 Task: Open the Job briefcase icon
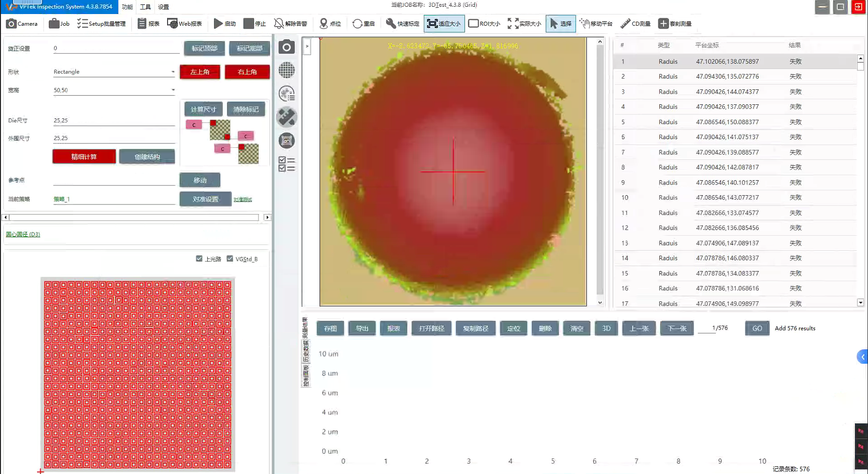[x=54, y=24]
